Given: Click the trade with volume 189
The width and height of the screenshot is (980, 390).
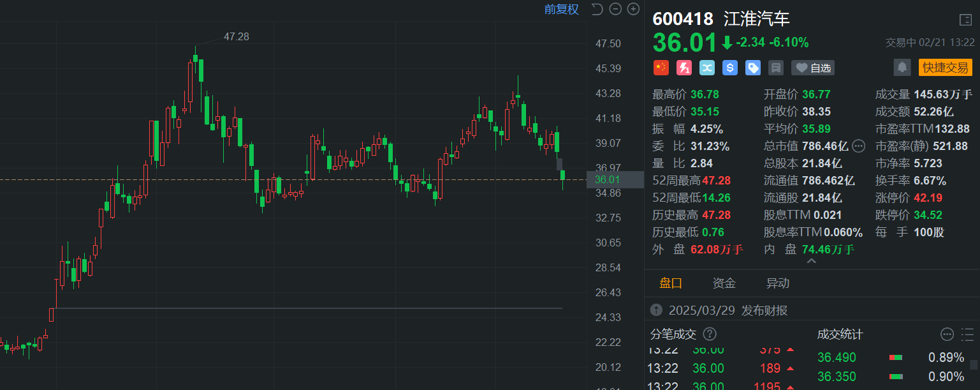Looking at the screenshot, I should [770, 368].
